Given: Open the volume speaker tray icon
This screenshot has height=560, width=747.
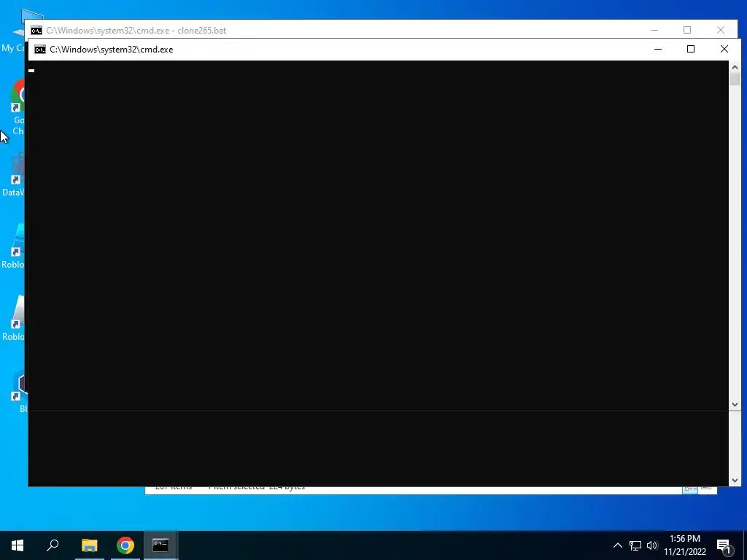Looking at the screenshot, I should point(652,545).
